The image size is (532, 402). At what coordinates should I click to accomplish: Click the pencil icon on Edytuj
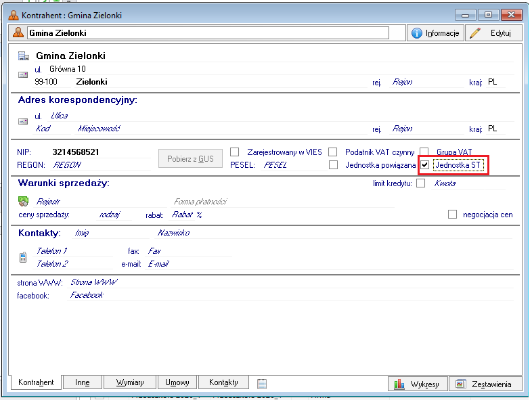point(476,33)
